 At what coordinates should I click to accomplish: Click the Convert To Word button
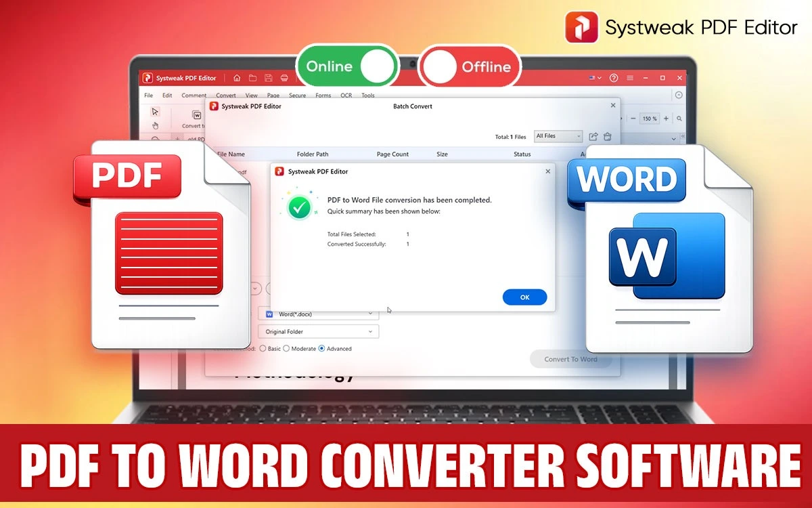click(x=570, y=359)
